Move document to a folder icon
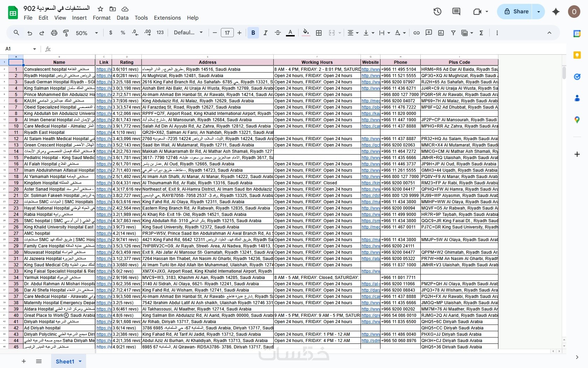Image resolution: width=588 pixels, height=368 pixels. coord(113,9)
